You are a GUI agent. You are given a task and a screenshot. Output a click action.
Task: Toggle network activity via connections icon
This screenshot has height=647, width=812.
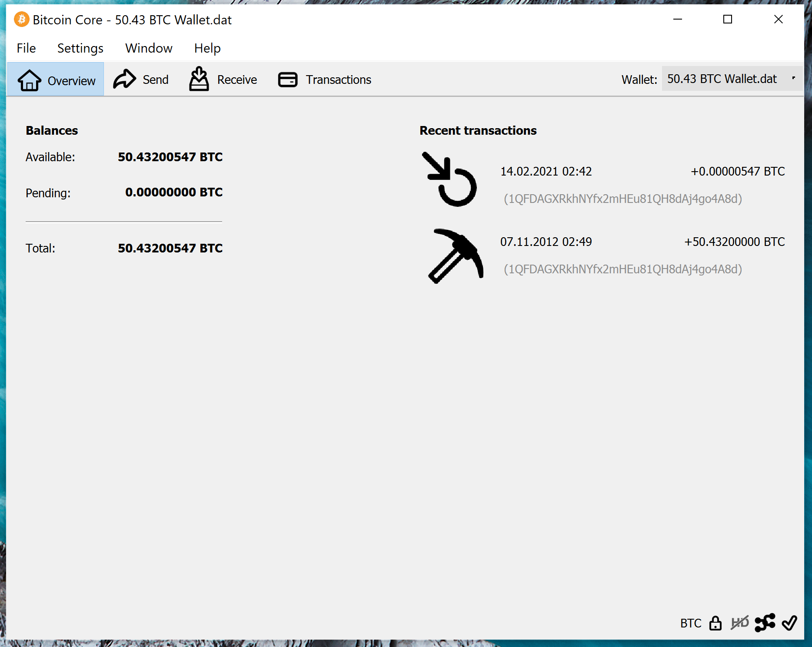[x=765, y=623]
